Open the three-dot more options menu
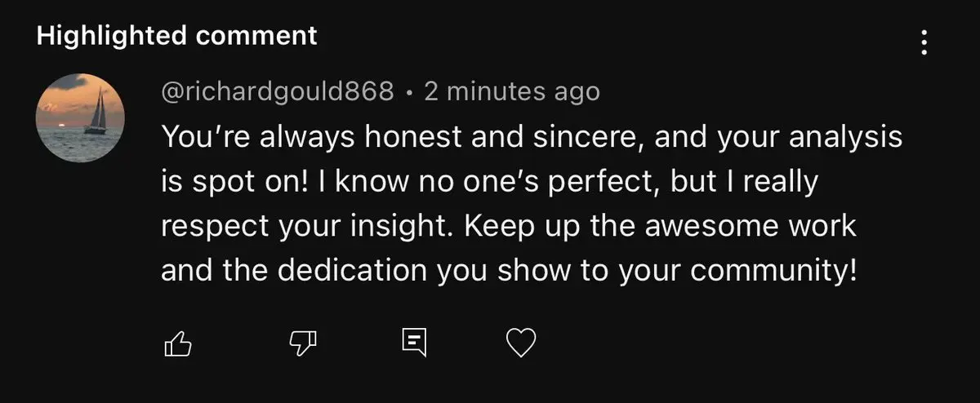 924,42
